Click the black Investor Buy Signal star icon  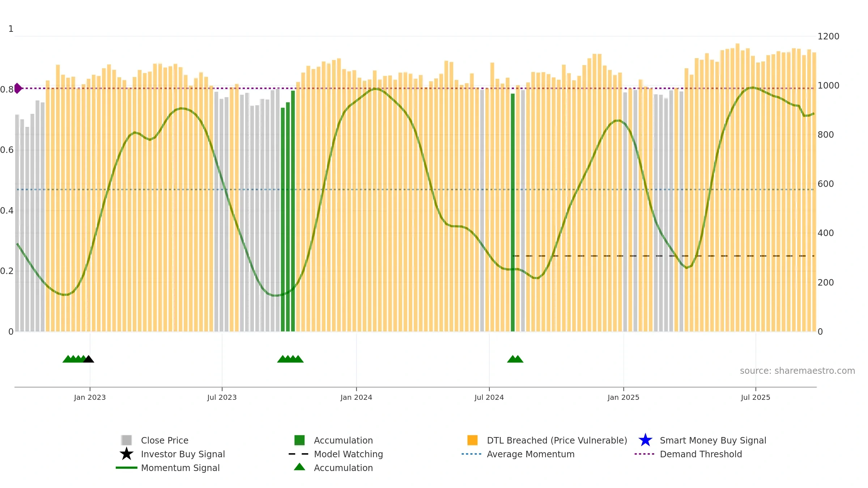(x=126, y=454)
